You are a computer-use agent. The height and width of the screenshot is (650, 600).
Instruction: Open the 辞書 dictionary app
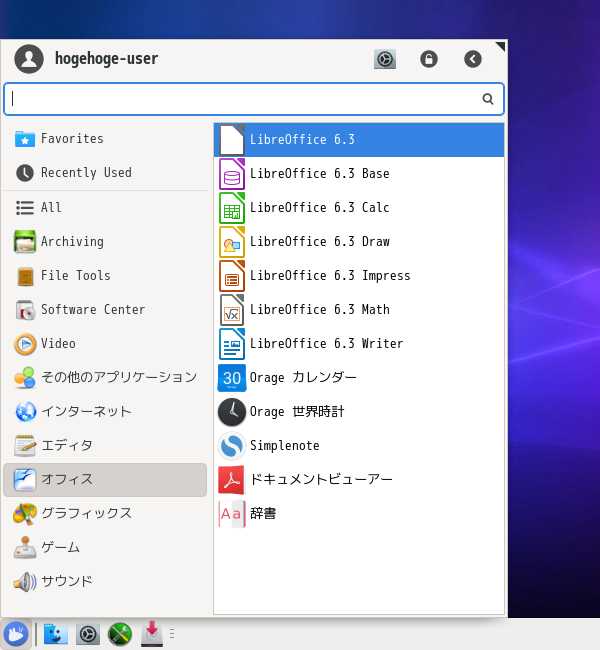point(359,514)
